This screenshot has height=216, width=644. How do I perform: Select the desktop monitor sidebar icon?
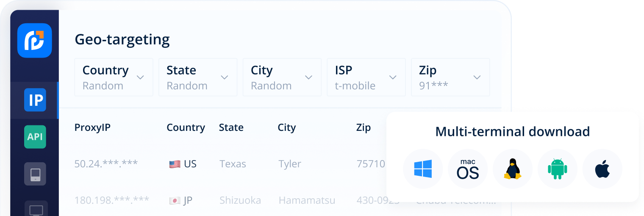click(36, 209)
